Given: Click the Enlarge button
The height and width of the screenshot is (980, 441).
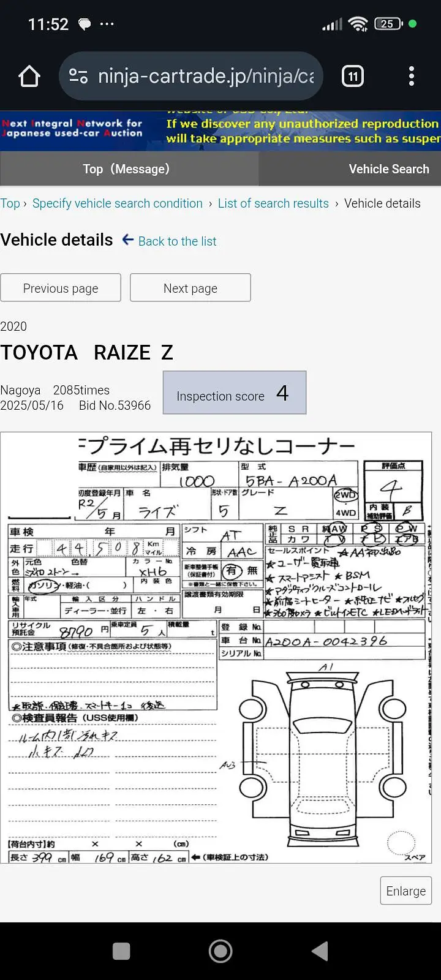Looking at the screenshot, I should (x=405, y=891).
